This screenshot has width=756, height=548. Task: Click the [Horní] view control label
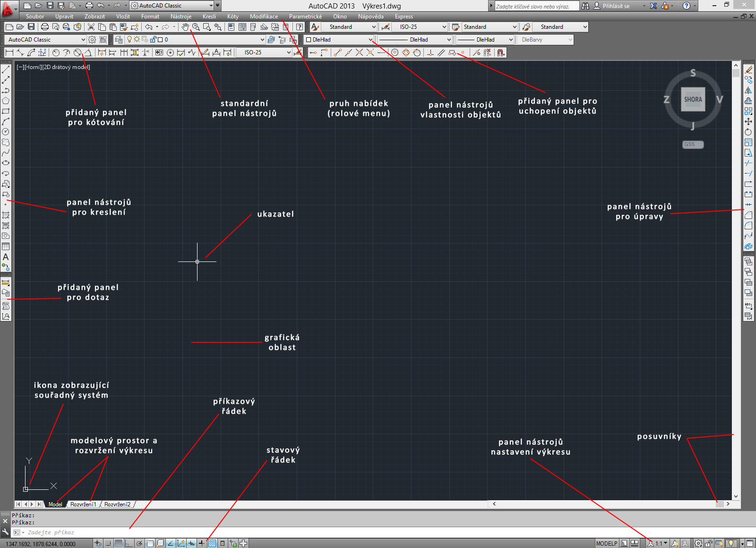(33, 67)
